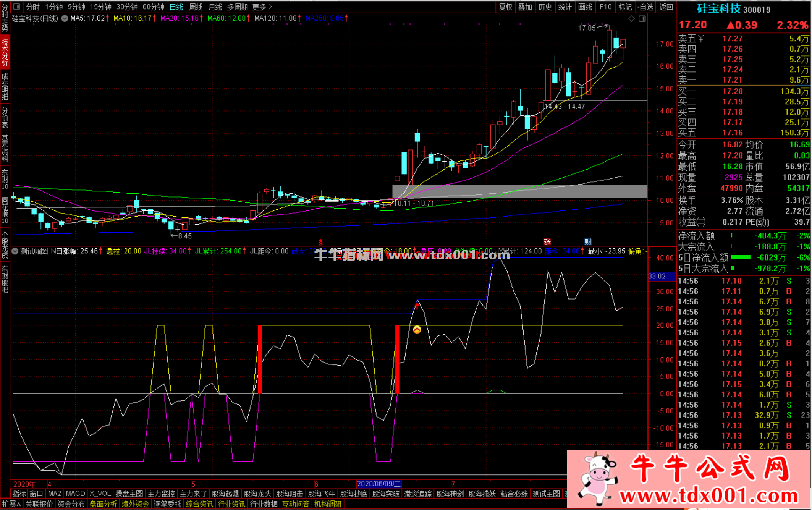The image size is (812, 510).
Task: Select the 主力监控 indicator tab
Action: [161, 494]
